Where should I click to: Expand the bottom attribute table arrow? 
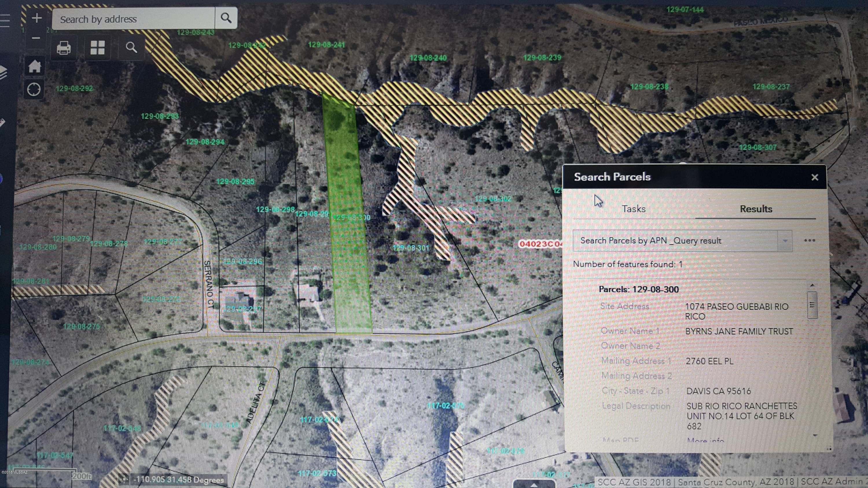click(x=534, y=484)
